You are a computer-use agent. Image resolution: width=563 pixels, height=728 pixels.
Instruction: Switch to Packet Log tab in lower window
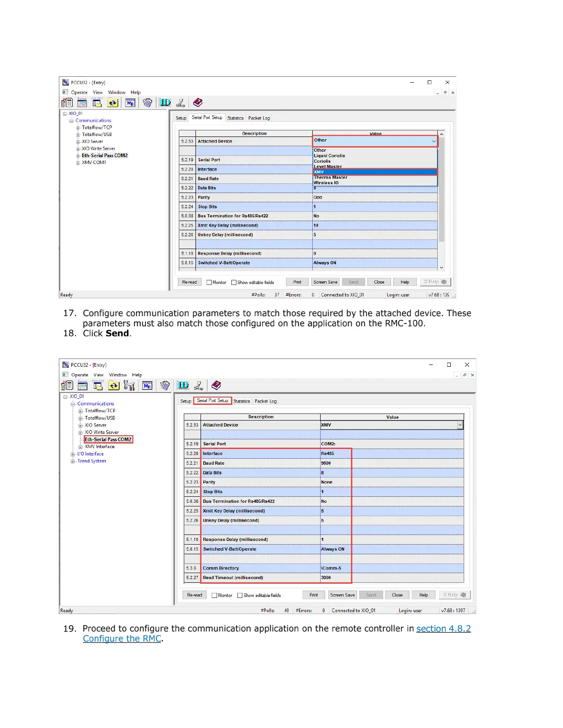tap(265, 401)
